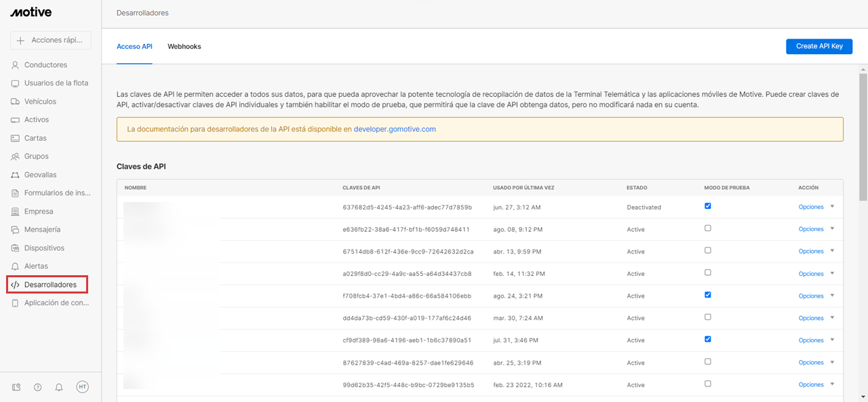Disable test mode on key 637682d5-4245-4a23

[707, 205]
